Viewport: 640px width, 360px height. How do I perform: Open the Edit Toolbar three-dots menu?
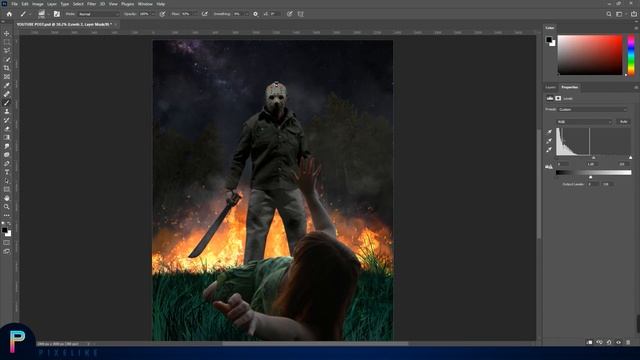[7, 215]
